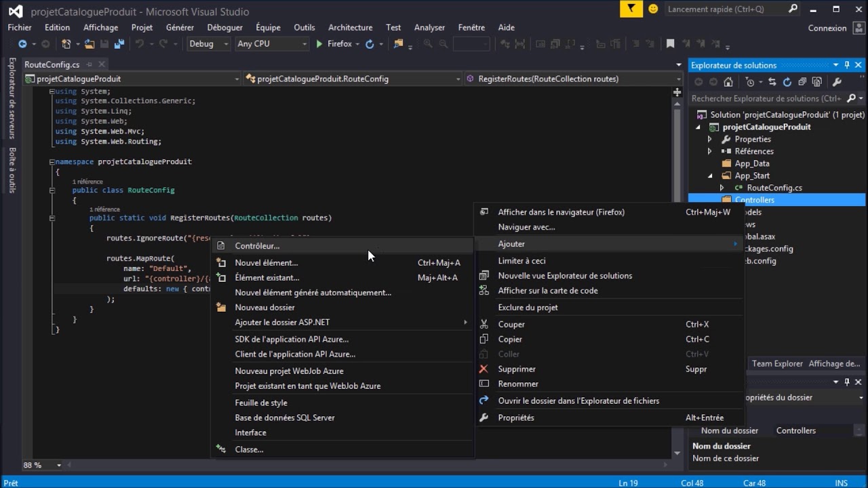Click the editor scroll-down arrow
Viewport: 868px width, 488px height.
coord(677,453)
